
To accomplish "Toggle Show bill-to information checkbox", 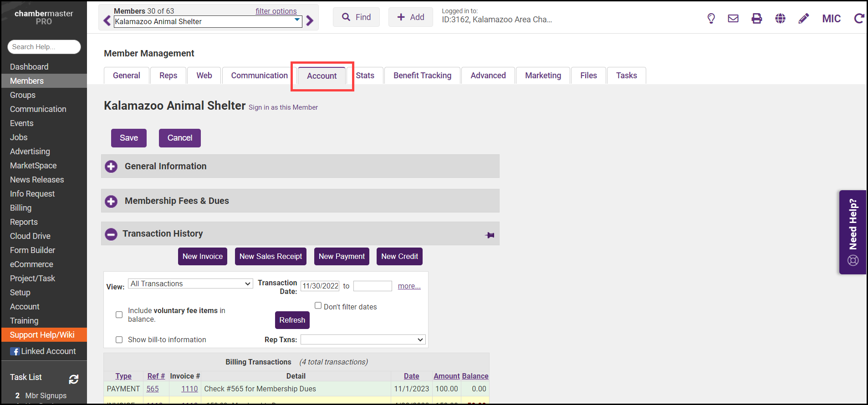I will 119,340.
